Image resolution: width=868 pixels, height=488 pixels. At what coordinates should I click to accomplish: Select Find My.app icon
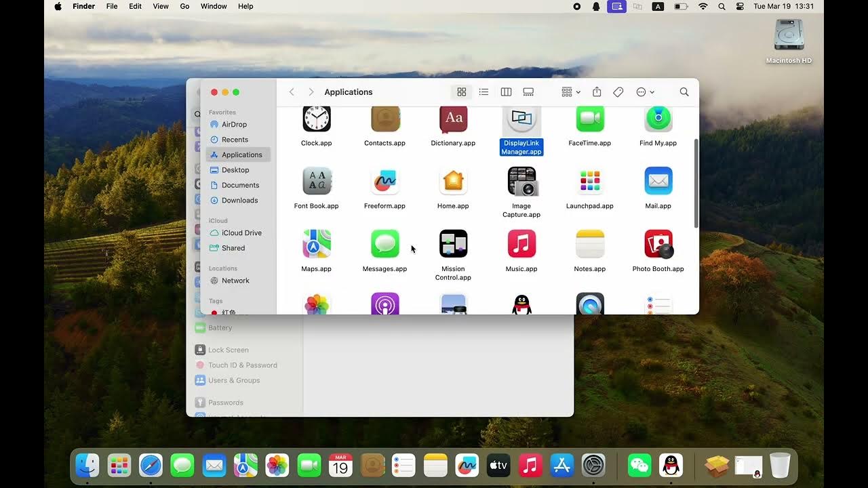point(658,120)
